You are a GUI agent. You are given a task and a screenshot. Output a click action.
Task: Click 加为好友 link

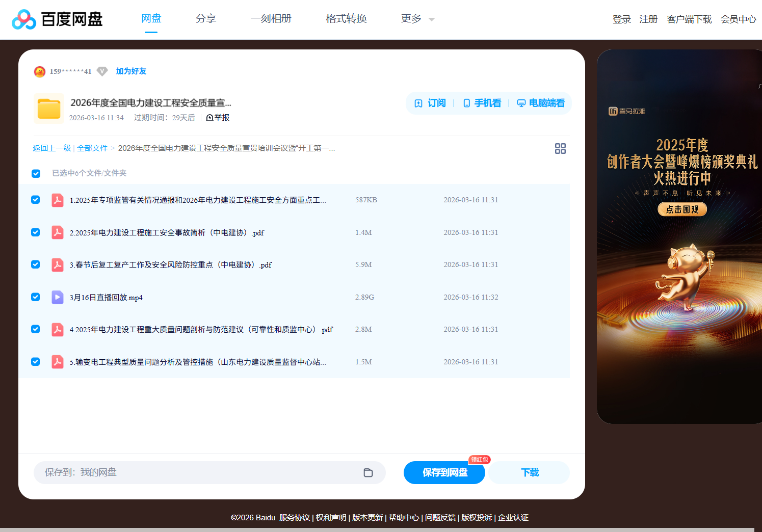[x=131, y=71]
